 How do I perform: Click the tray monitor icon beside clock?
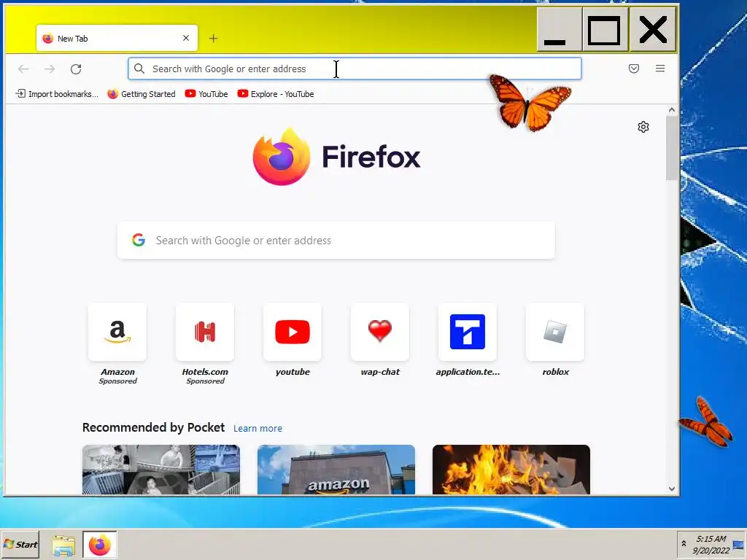pyautogui.click(x=738, y=545)
